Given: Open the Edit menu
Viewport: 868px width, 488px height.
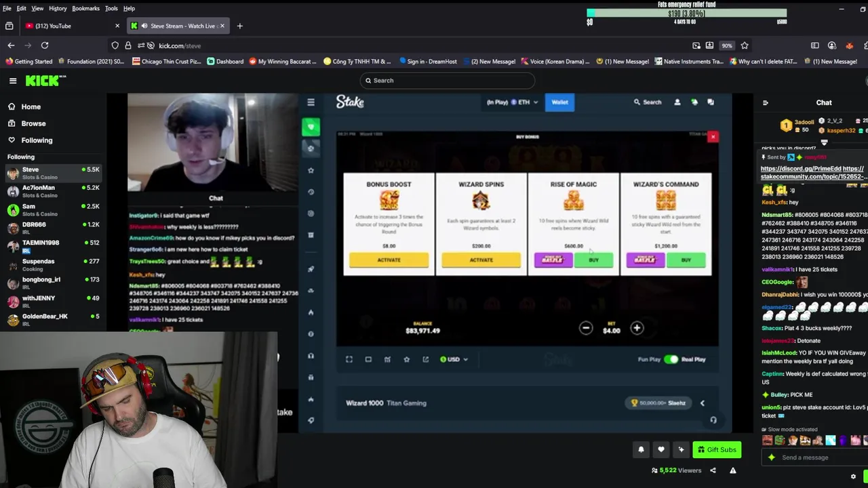Looking at the screenshot, I should (x=22, y=8).
